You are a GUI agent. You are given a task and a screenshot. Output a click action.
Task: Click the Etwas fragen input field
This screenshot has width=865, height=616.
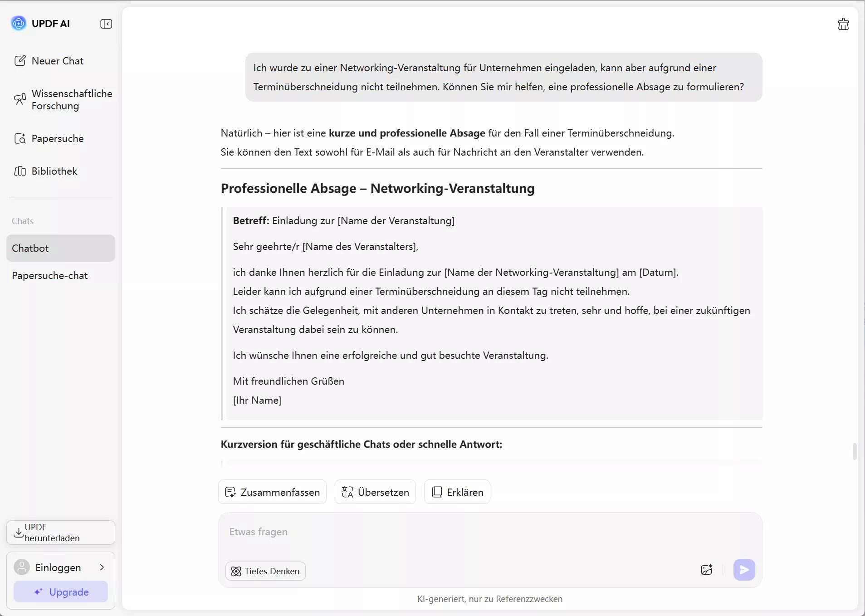[x=408, y=532]
